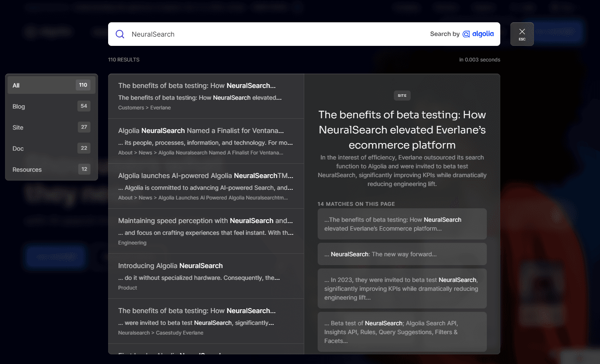
Task: Open Algolia NeuralSearch Named a Finalist result
Action: coord(206,141)
